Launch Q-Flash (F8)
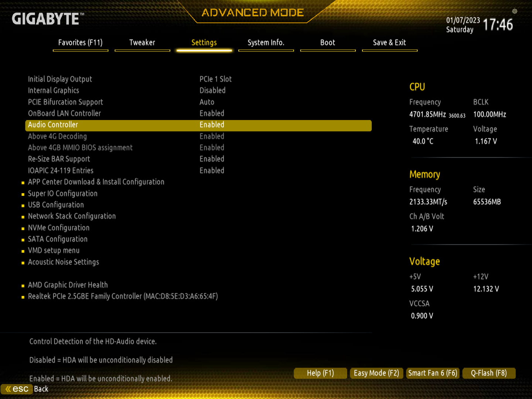Viewport: 532px width, 399px height. 489,373
